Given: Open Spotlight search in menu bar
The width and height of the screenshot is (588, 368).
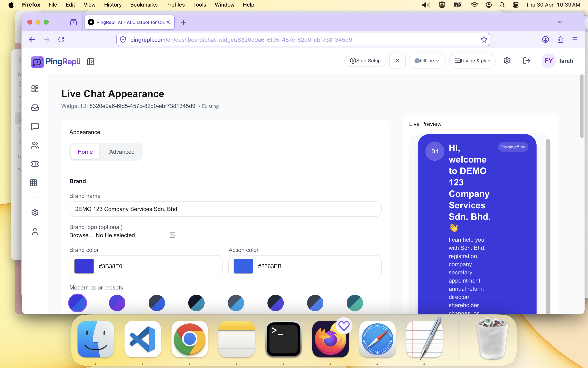Looking at the screenshot, I should coord(502,5).
